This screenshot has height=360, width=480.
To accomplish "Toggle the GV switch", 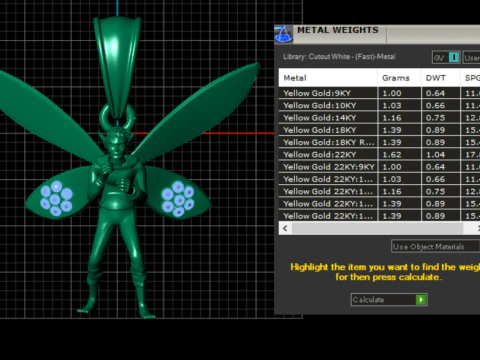I will click(446, 58).
